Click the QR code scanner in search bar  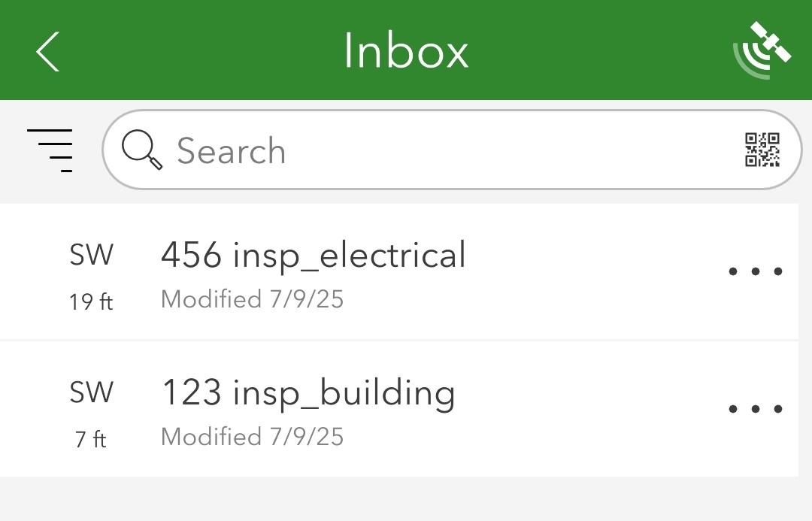coord(763,150)
